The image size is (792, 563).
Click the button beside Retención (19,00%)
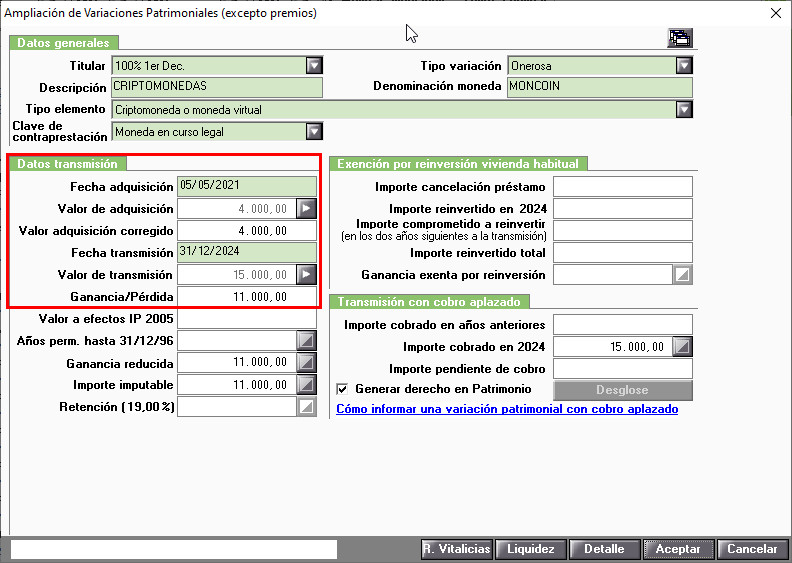[x=307, y=406]
